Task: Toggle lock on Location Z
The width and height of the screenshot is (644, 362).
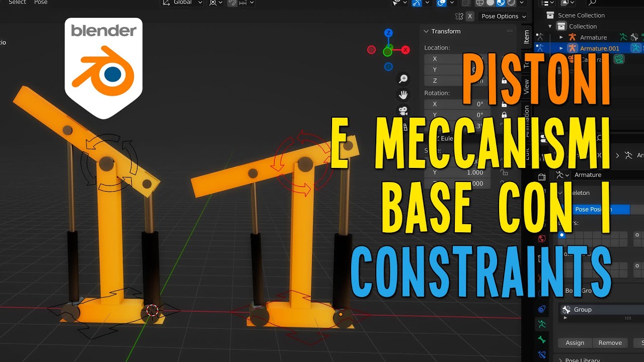Action: click(504, 80)
